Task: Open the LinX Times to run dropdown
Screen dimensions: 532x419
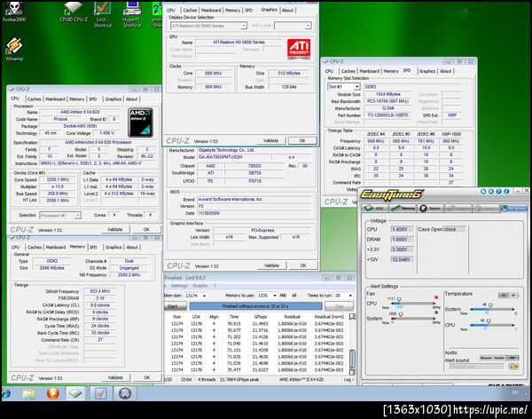Action: (350, 296)
